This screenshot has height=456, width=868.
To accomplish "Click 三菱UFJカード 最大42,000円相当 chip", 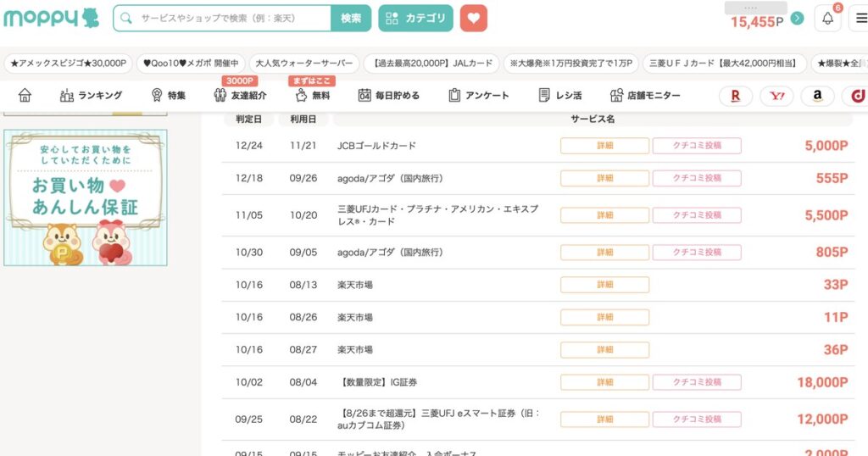I will 724,63.
